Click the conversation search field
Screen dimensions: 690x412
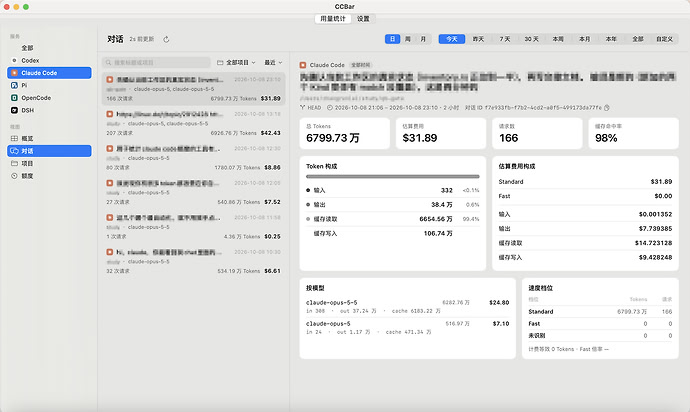coord(157,63)
